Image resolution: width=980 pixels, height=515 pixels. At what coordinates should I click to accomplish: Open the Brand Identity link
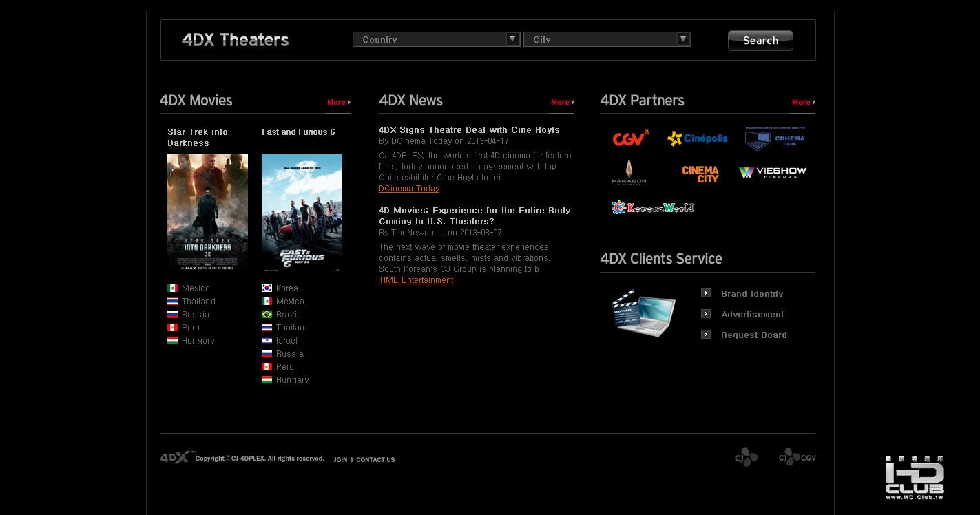coord(752,294)
